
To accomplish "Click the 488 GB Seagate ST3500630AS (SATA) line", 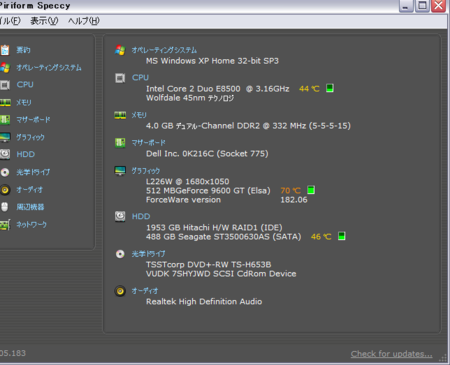I will (223, 237).
